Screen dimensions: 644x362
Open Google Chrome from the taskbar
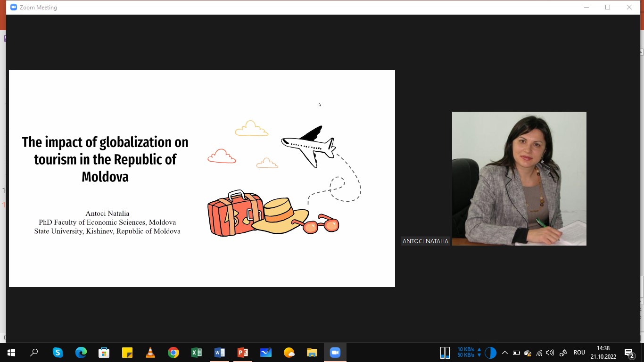pos(173,353)
